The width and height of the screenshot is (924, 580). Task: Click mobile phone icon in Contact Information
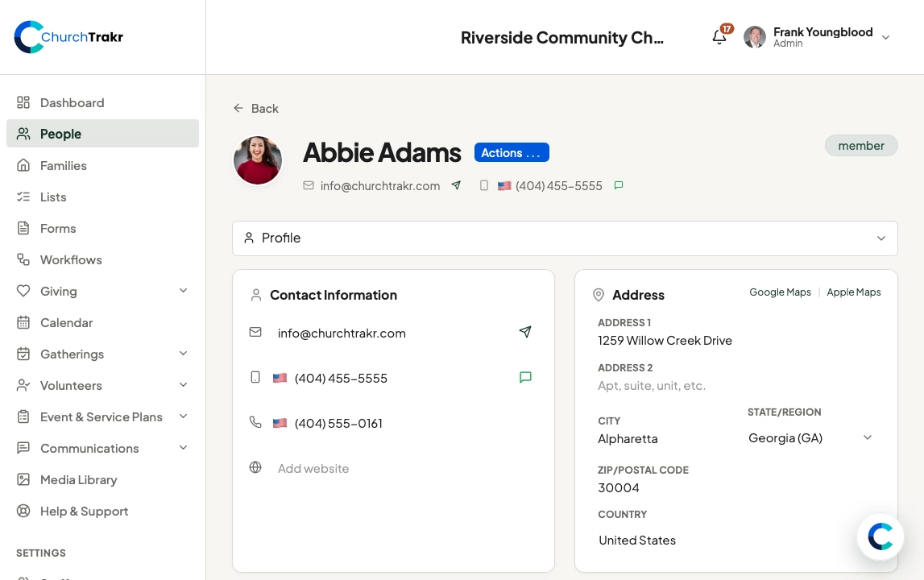(255, 377)
